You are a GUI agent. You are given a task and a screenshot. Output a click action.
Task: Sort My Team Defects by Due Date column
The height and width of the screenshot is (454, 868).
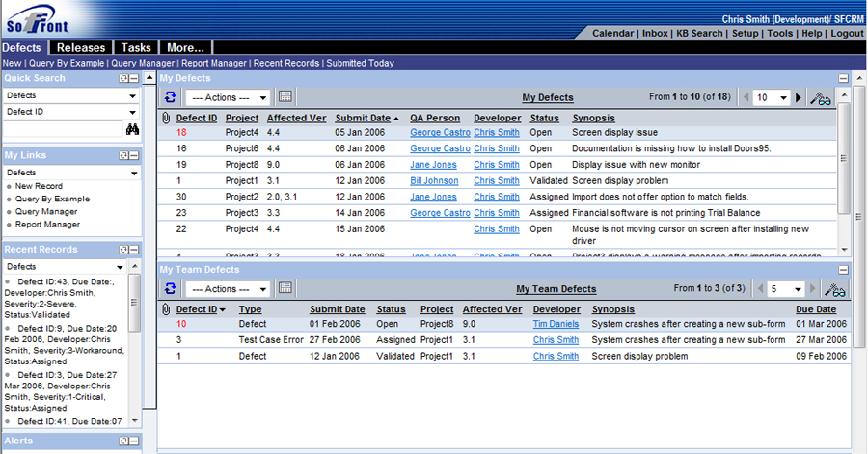tap(816, 309)
